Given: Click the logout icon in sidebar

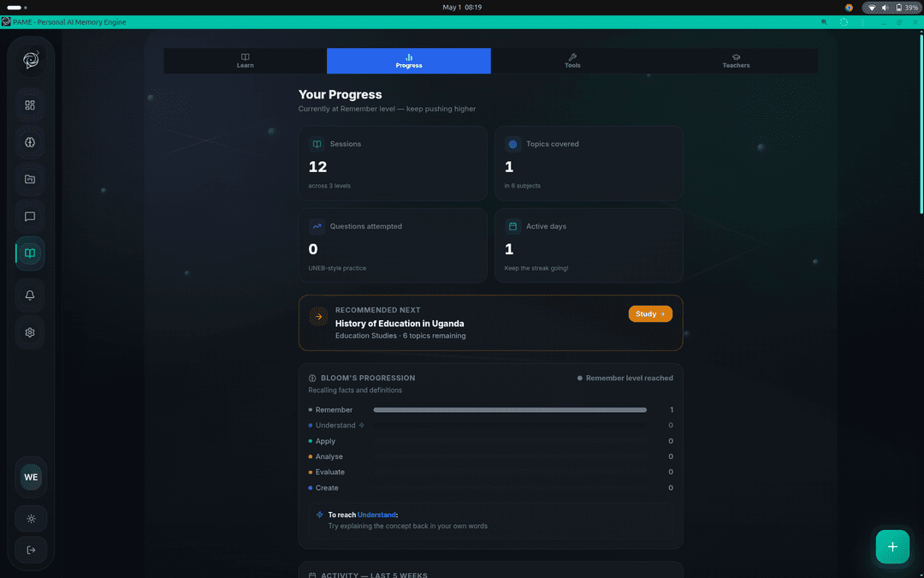Looking at the screenshot, I should pyautogui.click(x=32, y=551).
